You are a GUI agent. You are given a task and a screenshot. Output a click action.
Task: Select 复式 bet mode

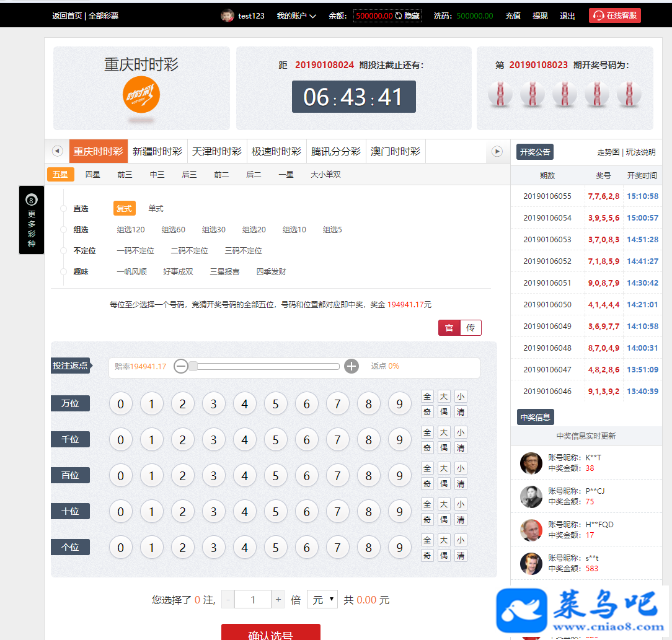(x=124, y=209)
